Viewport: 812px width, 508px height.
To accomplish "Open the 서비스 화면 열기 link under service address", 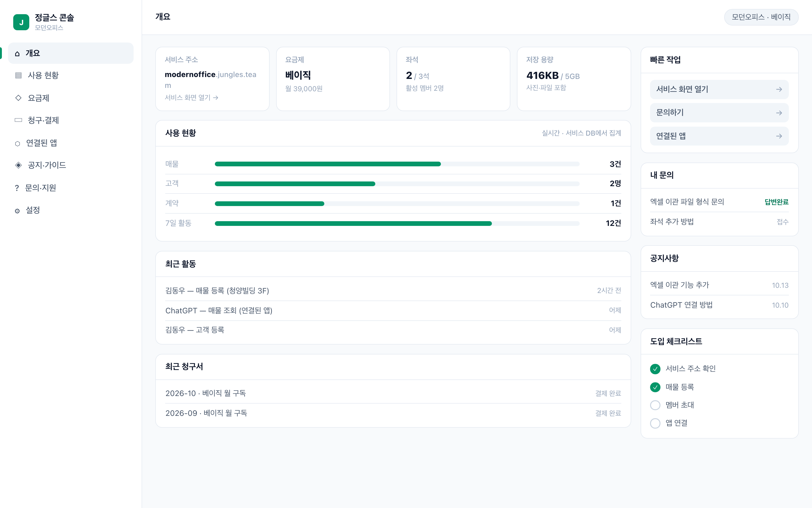I will coord(191,97).
